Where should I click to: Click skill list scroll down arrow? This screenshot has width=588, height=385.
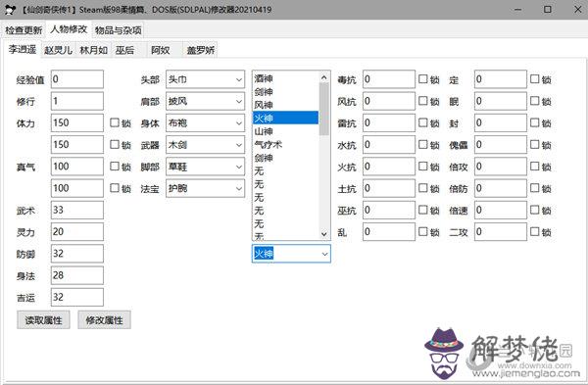point(324,234)
